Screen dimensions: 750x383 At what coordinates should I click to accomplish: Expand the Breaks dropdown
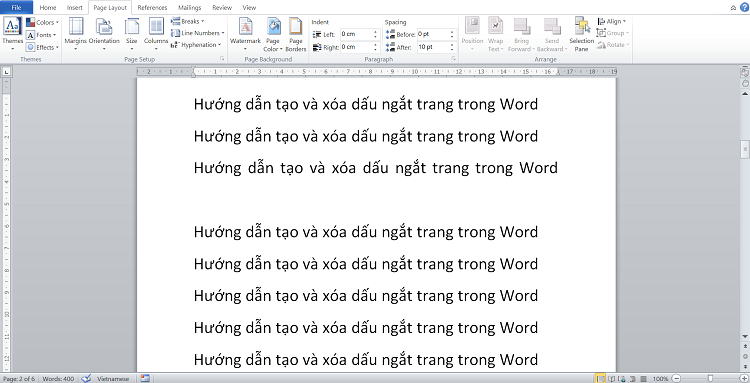188,22
